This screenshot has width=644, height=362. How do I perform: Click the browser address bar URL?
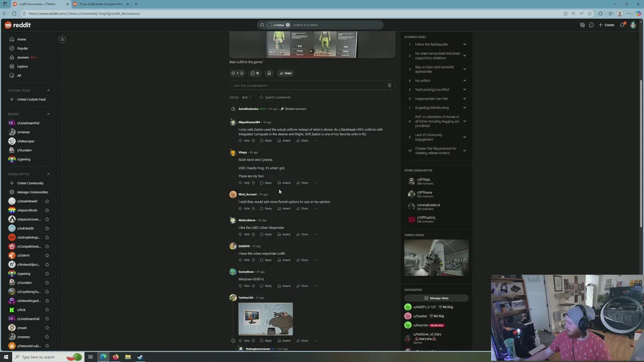(84, 14)
